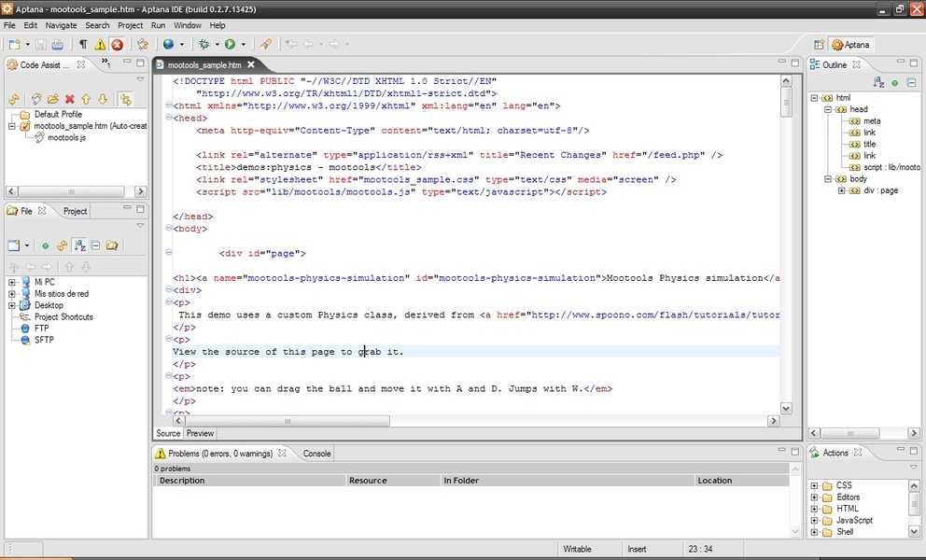Click the green Run button in the toolbar
The image size is (926, 560).
click(x=230, y=44)
